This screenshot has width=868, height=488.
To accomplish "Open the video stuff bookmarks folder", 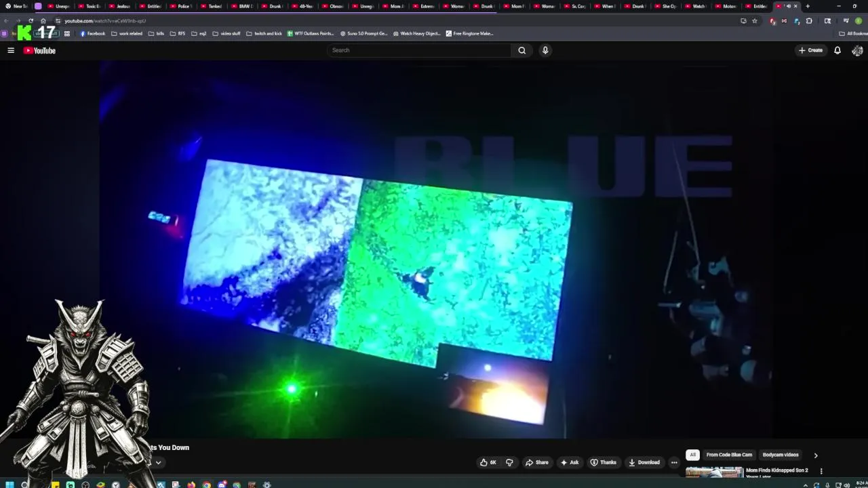I will [x=226, y=33].
